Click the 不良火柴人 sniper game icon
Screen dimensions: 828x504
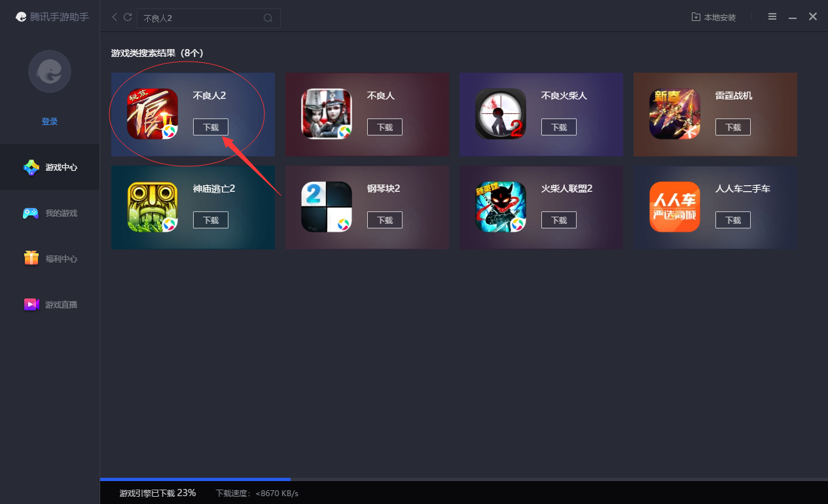coord(501,114)
